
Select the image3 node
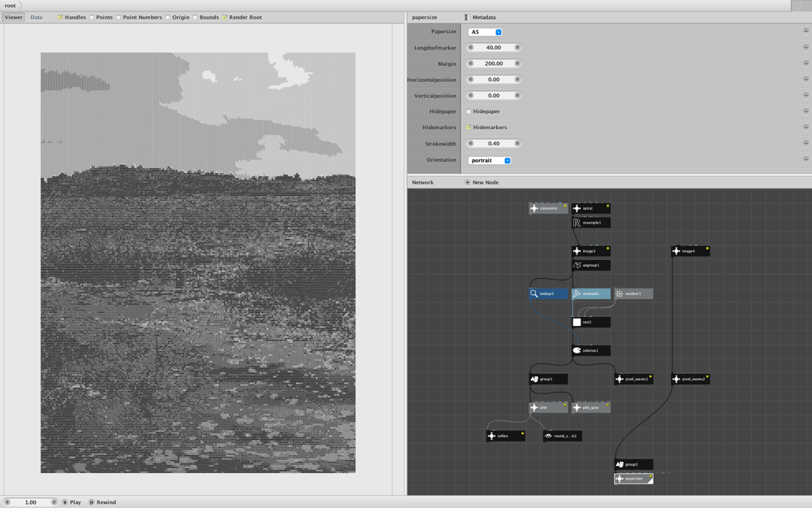591,251
